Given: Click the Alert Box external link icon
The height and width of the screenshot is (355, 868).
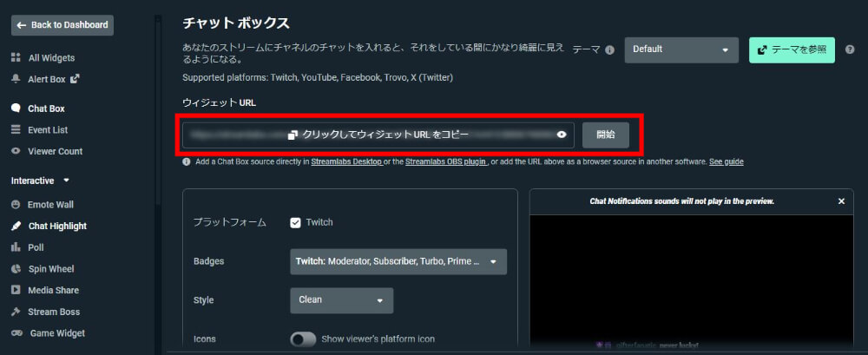Looking at the screenshot, I should coord(75,79).
